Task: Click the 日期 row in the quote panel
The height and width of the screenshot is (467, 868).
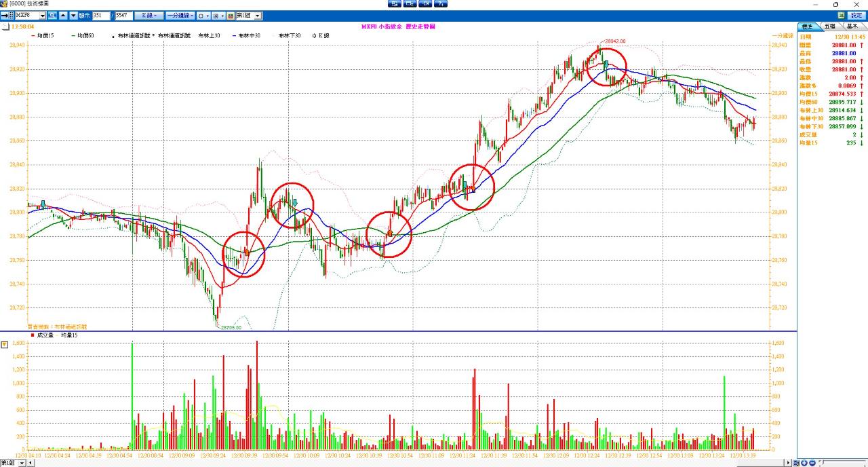Action: [833, 37]
